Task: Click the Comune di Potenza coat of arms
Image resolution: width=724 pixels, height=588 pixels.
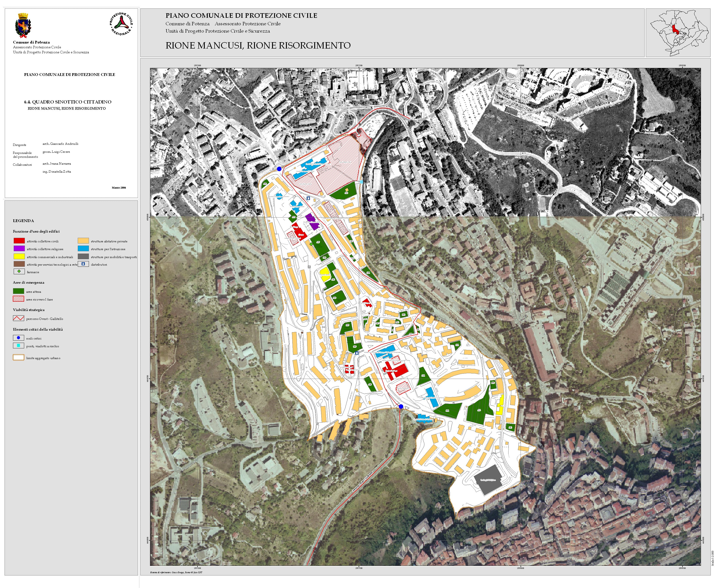Action: pos(23,25)
